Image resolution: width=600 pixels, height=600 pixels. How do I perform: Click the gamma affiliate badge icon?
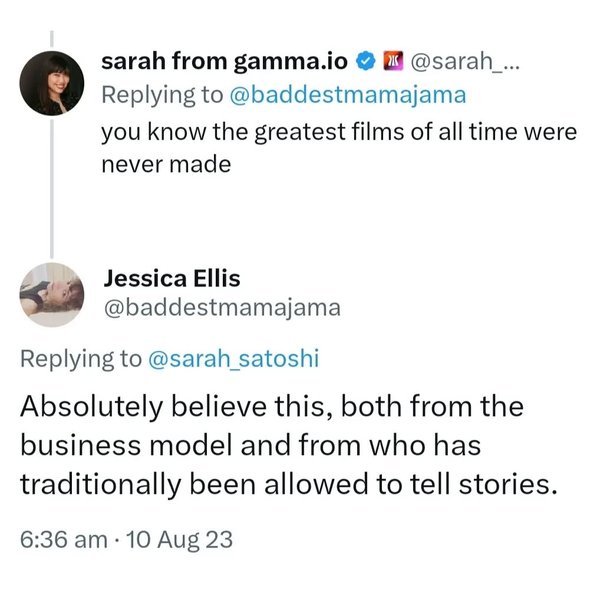393,62
